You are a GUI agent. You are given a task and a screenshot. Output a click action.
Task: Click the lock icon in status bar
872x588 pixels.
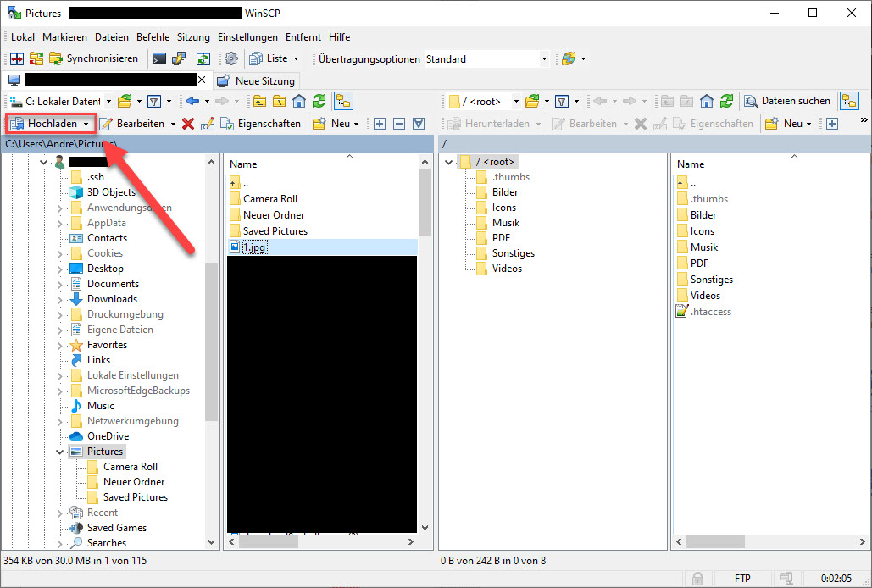coord(697,579)
